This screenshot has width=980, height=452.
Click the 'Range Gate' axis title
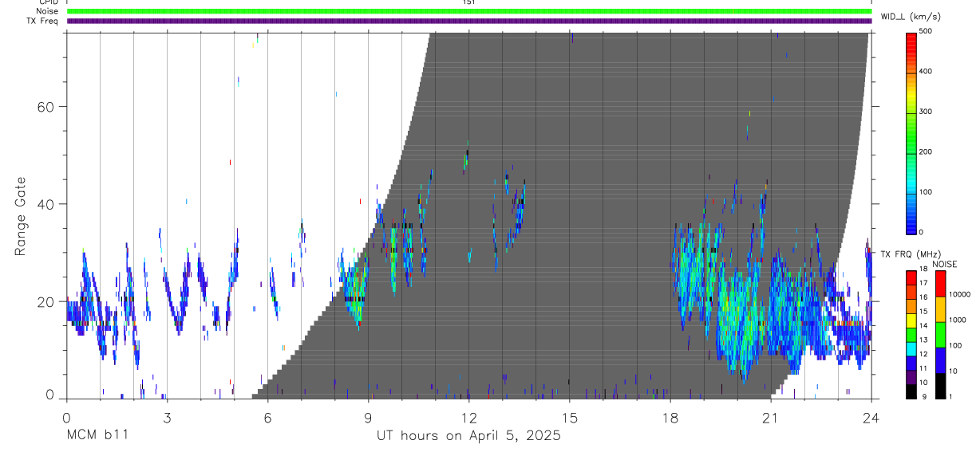[20, 215]
